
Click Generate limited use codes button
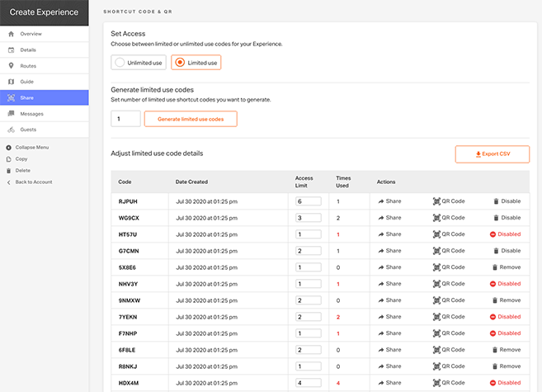pos(191,119)
